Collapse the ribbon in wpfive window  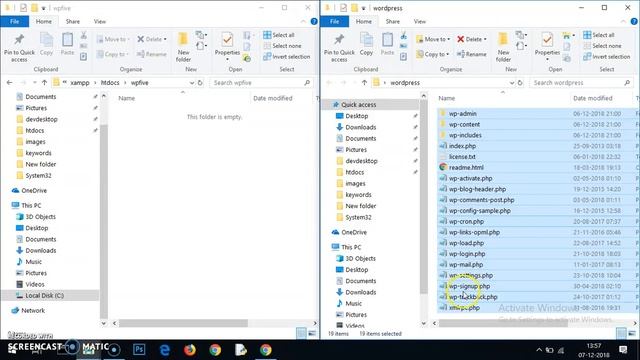point(303,22)
